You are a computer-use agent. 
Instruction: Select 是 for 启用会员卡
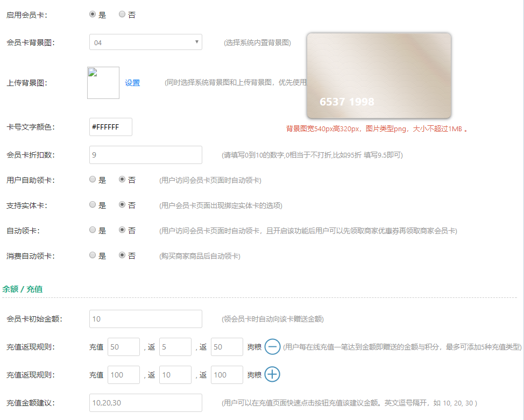click(93, 15)
